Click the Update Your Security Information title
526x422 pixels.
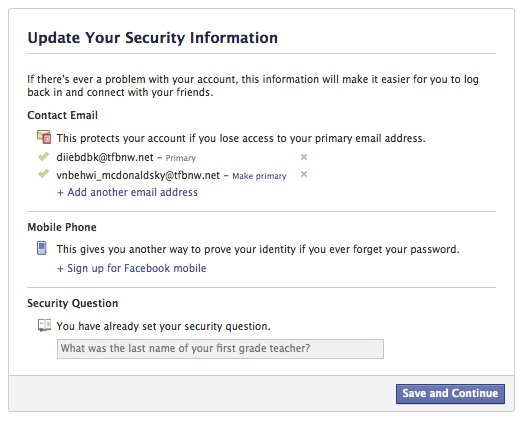coord(153,38)
